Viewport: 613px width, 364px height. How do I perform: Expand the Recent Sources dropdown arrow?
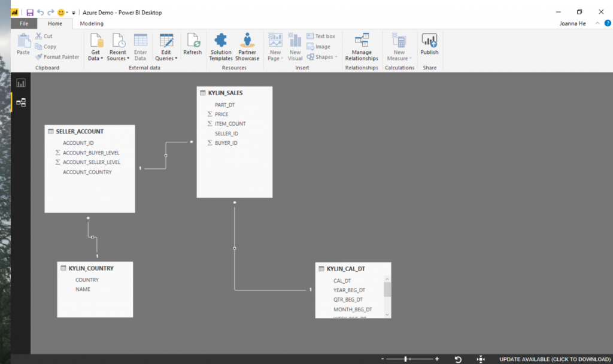click(x=128, y=59)
